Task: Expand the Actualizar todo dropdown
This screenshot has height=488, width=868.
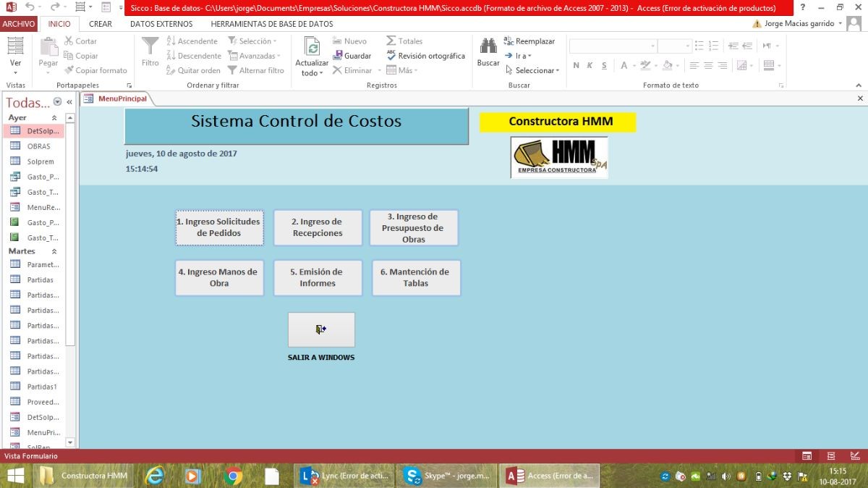Action: (x=312, y=73)
